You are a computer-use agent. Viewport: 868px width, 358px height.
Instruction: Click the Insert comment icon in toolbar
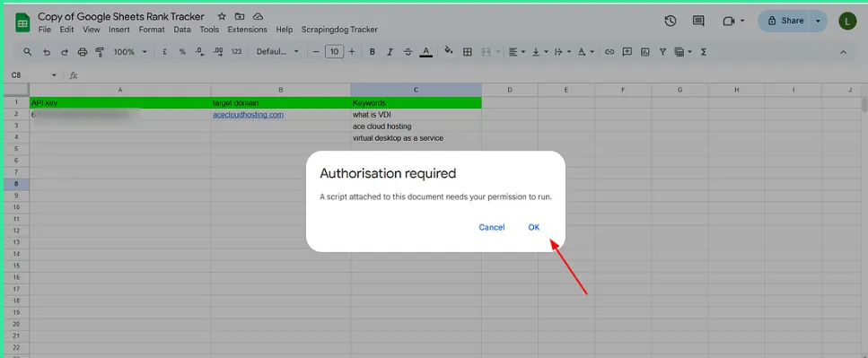point(627,52)
